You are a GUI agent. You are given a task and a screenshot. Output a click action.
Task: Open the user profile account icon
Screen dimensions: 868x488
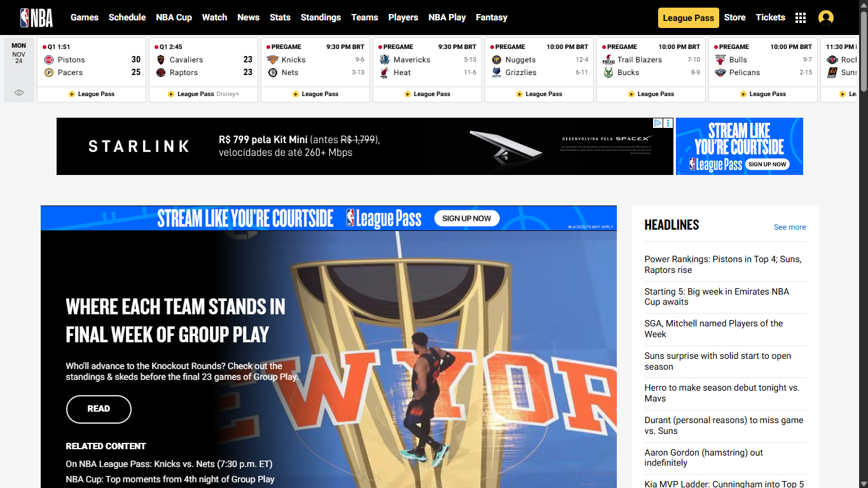(x=826, y=18)
